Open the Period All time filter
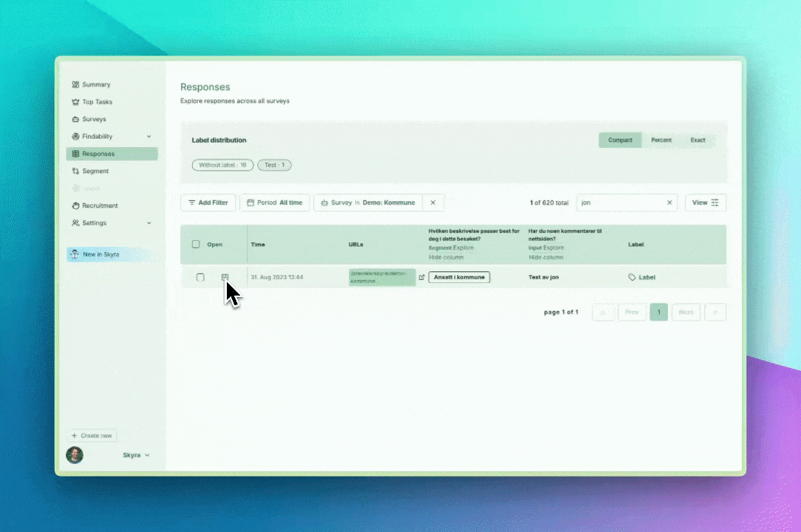 275,202
